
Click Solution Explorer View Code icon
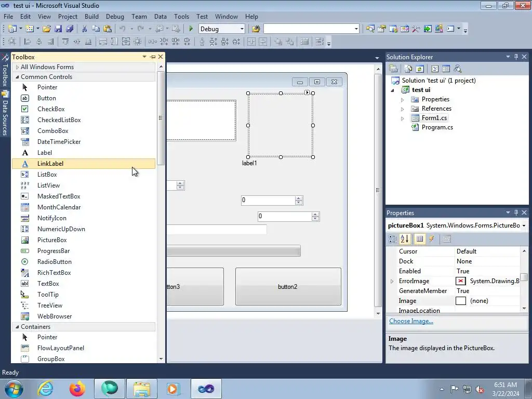click(435, 69)
